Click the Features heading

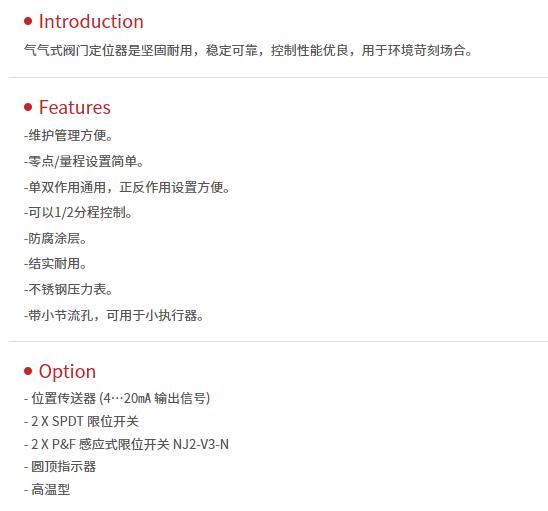75,107
